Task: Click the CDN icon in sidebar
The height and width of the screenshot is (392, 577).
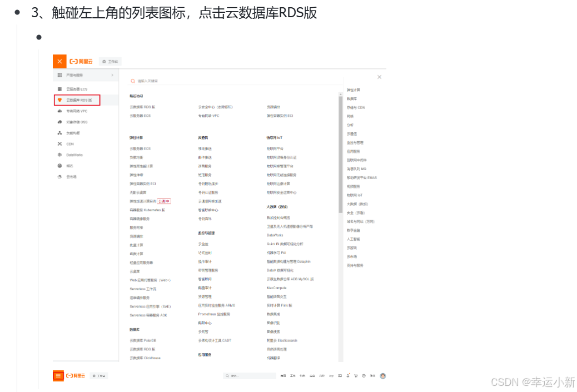Action: (x=59, y=144)
